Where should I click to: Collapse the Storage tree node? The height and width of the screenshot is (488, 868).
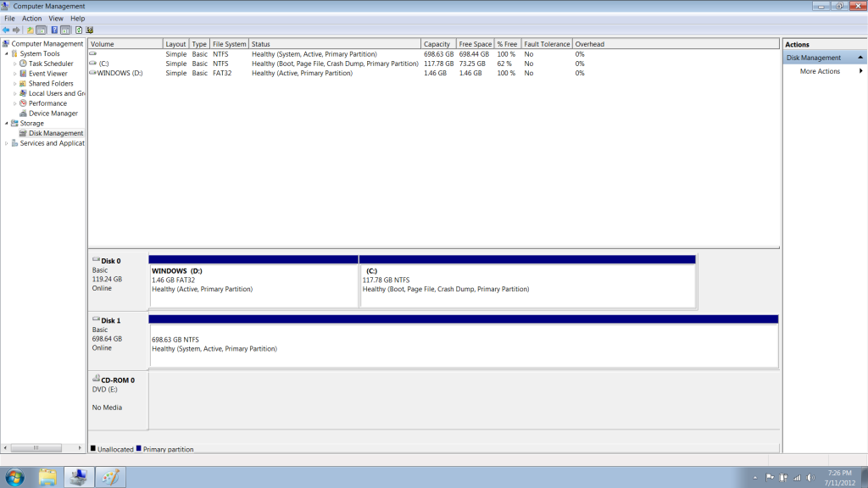(7, 124)
